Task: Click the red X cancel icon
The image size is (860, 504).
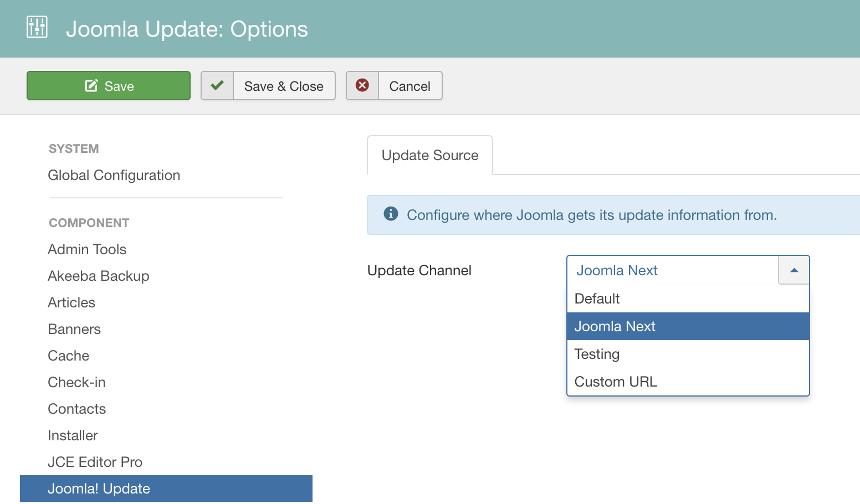Action: pos(362,85)
